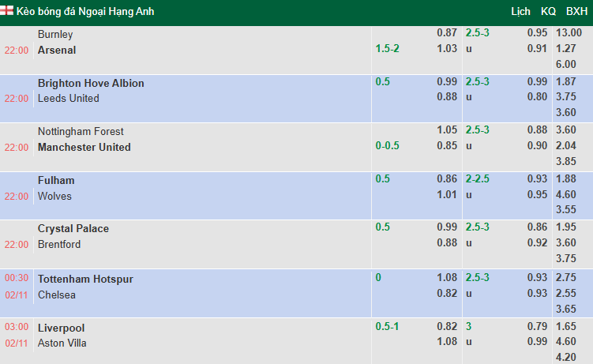This screenshot has height=364, width=593.
Task: Open the BXH standings tab
Action: click(x=576, y=12)
